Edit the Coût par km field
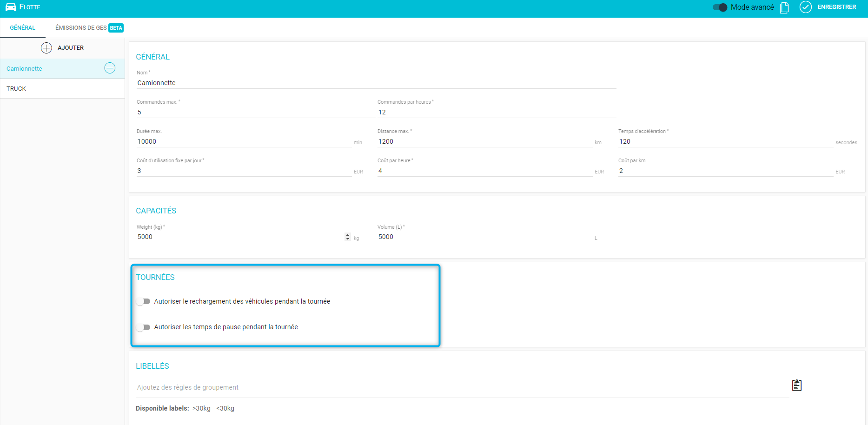The height and width of the screenshot is (425, 868). [x=726, y=171]
